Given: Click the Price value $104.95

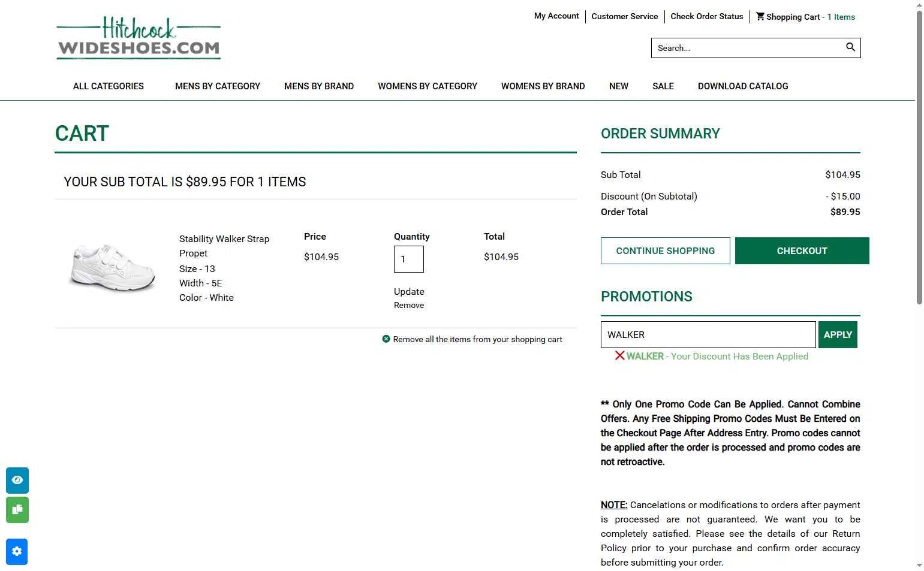Looking at the screenshot, I should [x=321, y=256].
